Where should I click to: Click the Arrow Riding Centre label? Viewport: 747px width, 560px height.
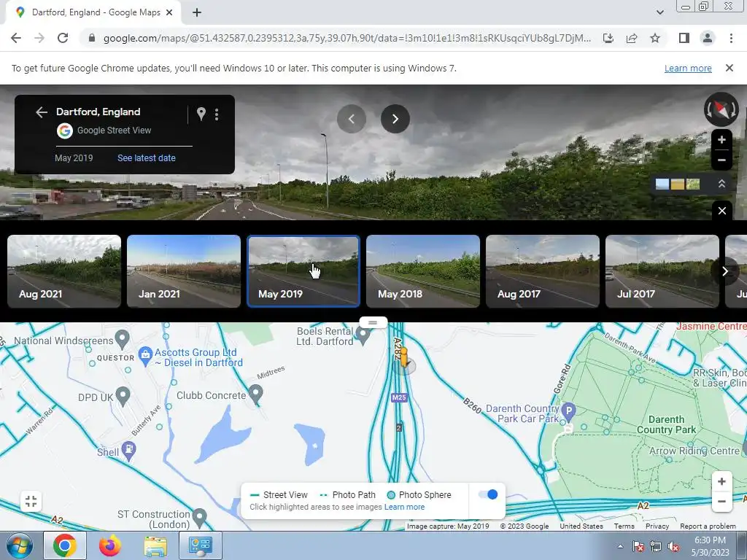[x=694, y=451]
